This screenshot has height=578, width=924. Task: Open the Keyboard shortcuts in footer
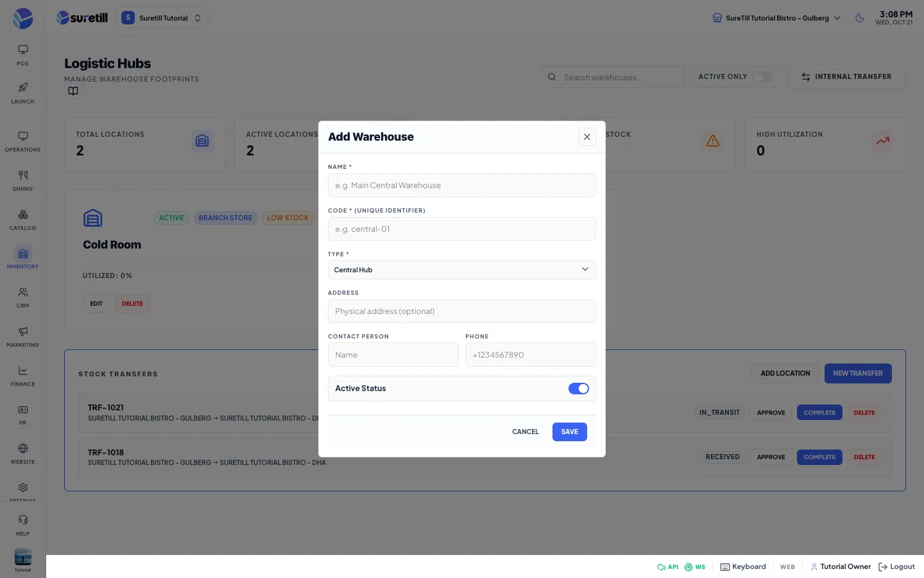point(743,567)
